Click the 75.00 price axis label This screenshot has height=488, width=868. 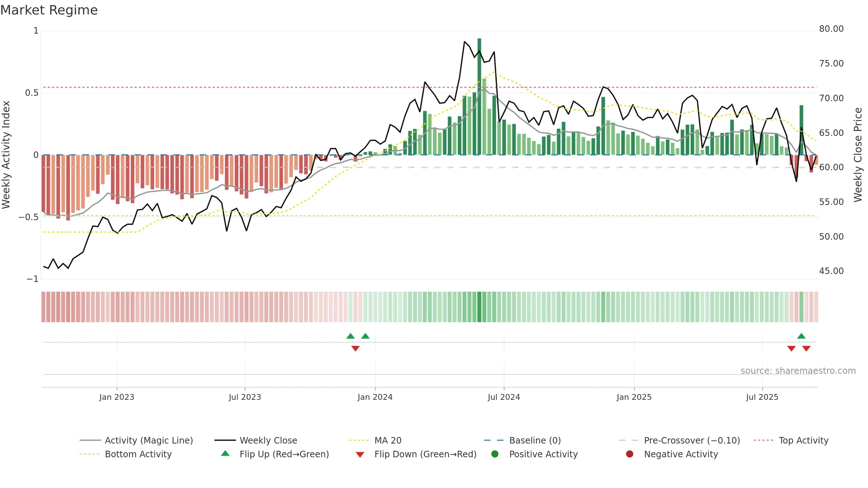click(831, 64)
